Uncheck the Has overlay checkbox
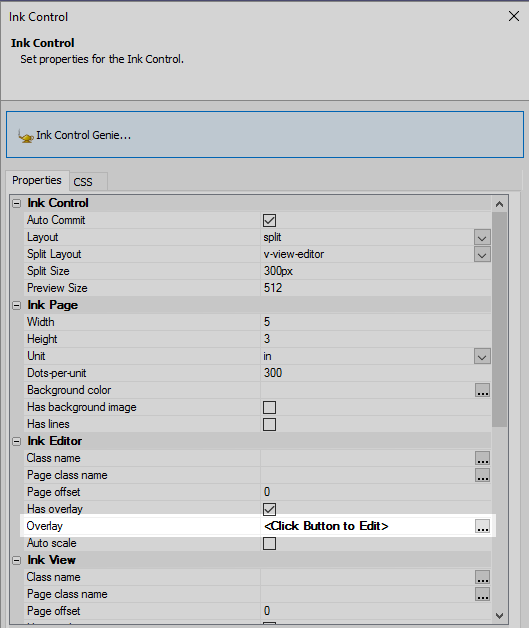Screen dimensions: 529x628 point(270,509)
